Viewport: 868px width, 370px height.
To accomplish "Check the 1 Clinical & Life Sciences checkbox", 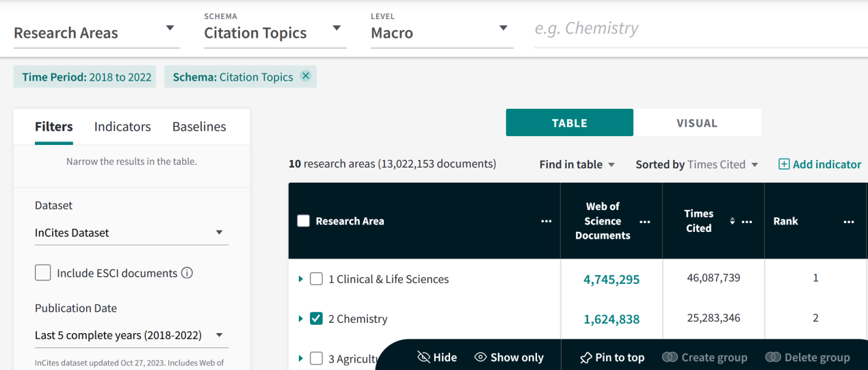I will [316, 279].
